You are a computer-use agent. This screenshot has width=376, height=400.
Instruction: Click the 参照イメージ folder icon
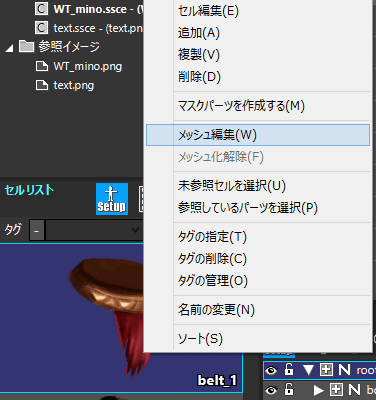(26, 46)
